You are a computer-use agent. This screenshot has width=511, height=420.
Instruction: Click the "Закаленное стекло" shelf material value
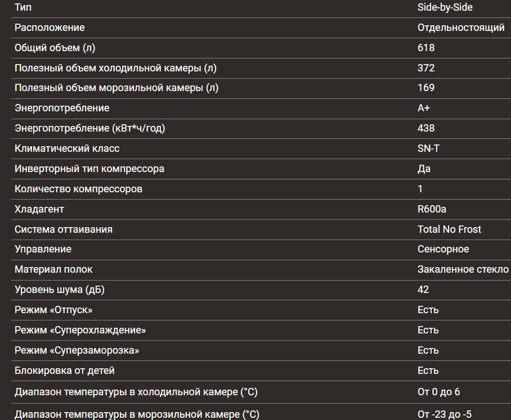(463, 269)
